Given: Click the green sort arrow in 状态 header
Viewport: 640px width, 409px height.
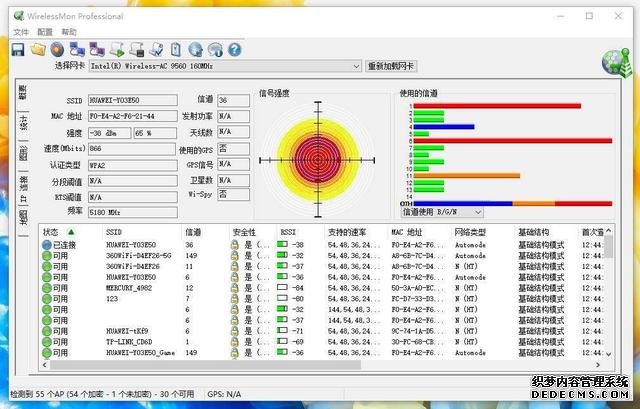Looking at the screenshot, I should click(x=71, y=232).
